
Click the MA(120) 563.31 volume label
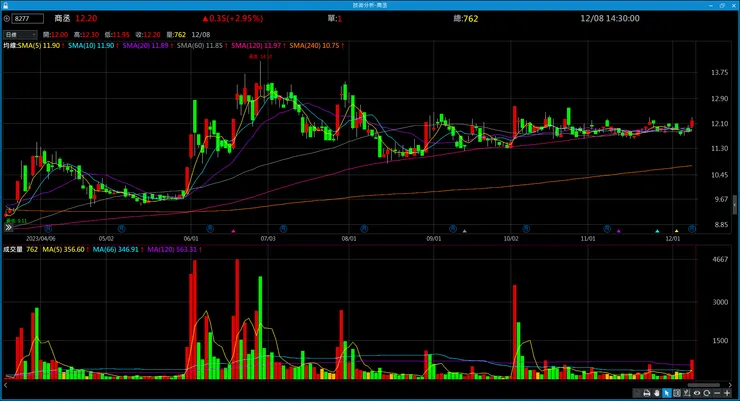(172, 250)
